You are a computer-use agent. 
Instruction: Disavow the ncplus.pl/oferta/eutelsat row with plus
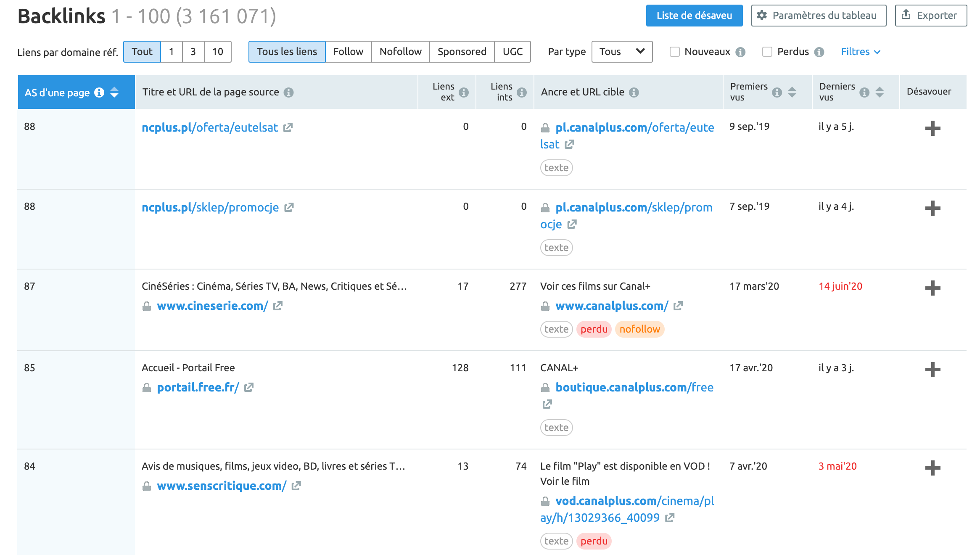click(932, 128)
